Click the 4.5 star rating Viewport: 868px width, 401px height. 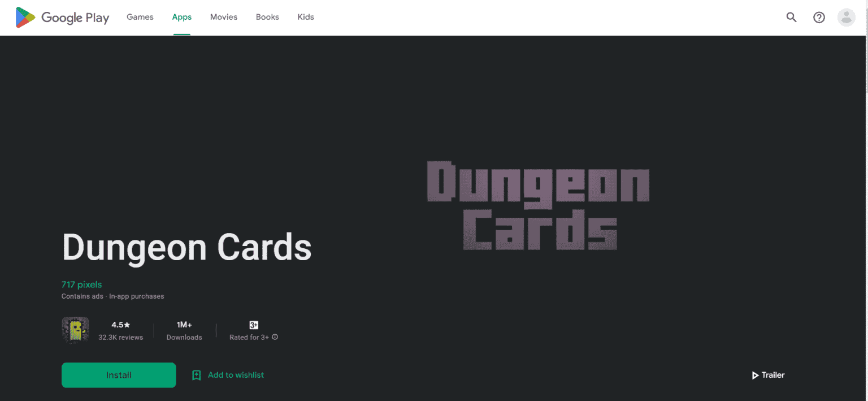coord(120,325)
